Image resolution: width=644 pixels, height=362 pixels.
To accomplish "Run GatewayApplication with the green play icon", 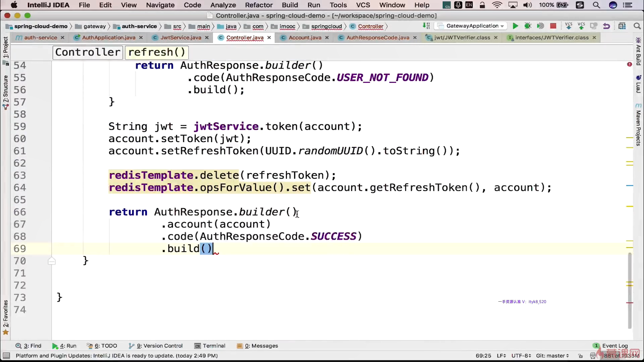I will coord(516,26).
